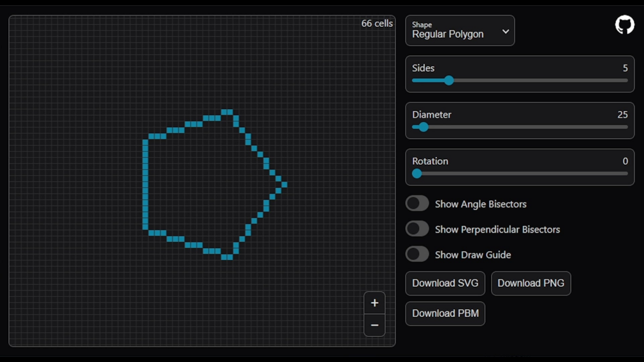
Task: Export the shape via Download PBM
Action: point(445,313)
